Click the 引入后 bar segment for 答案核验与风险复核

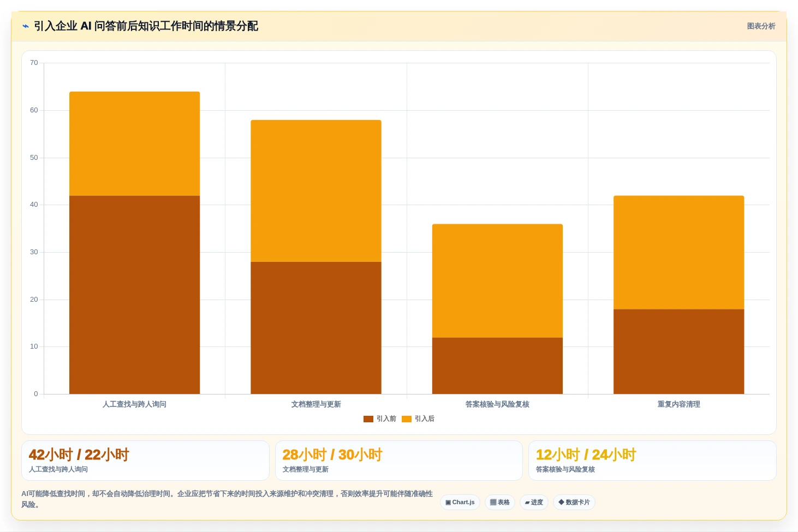click(x=497, y=281)
